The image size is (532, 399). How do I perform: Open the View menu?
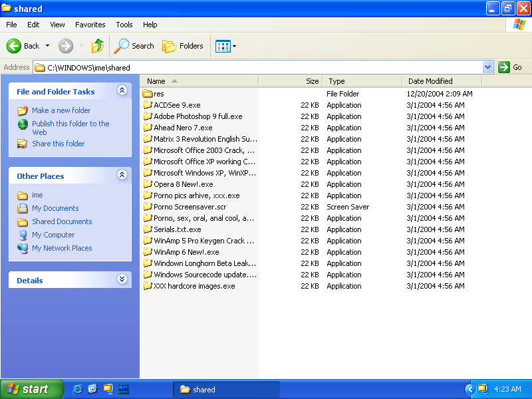[57, 25]
